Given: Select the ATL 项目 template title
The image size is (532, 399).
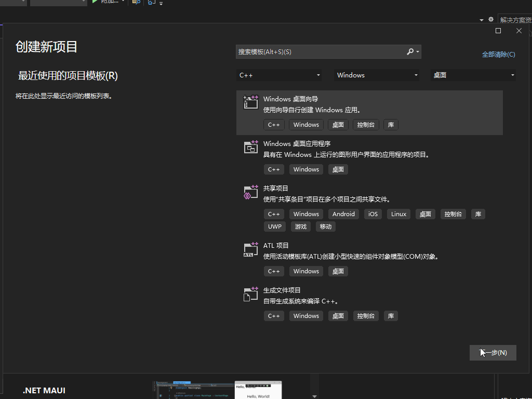Looking at the screenshot, I should [x=276, y=246].
